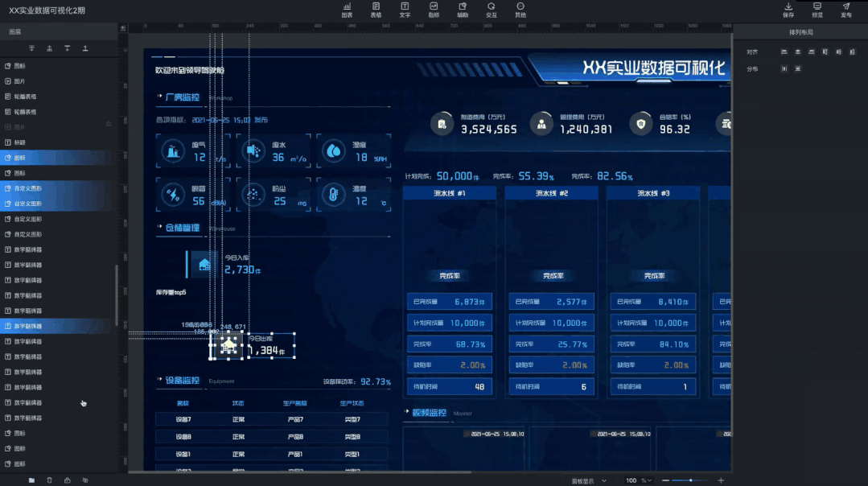This screenshot has width=868, height=486.
Task: Select the 轮播表格 layer in list
Action: (x=25, y=97)
